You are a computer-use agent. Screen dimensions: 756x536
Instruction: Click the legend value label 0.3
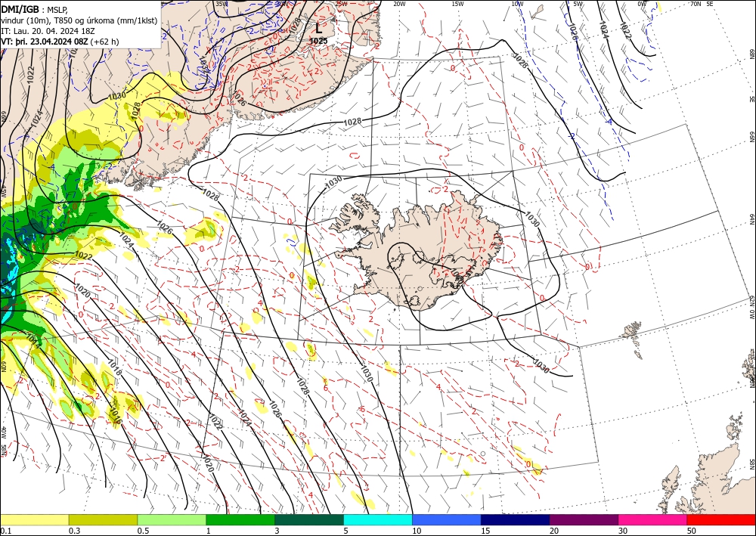point(75,531)
